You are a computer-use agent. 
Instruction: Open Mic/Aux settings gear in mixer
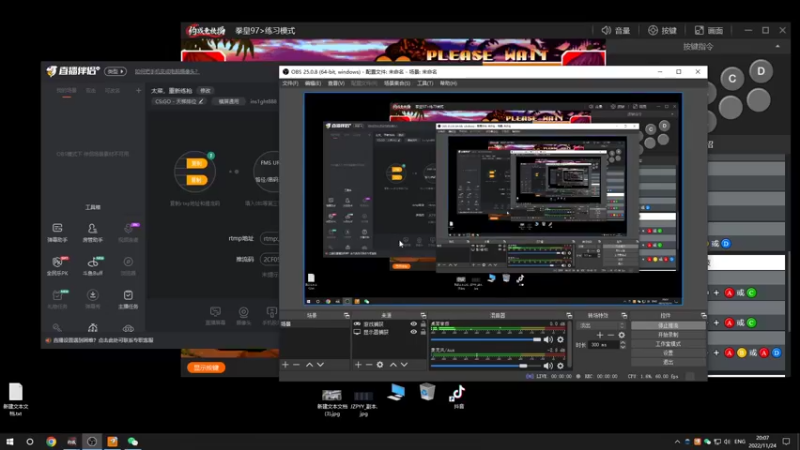(x=560, y=365)
